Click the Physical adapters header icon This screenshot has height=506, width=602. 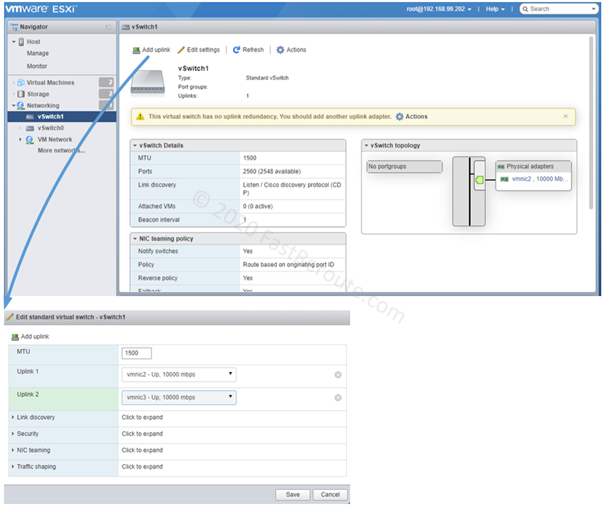point(501,167)
